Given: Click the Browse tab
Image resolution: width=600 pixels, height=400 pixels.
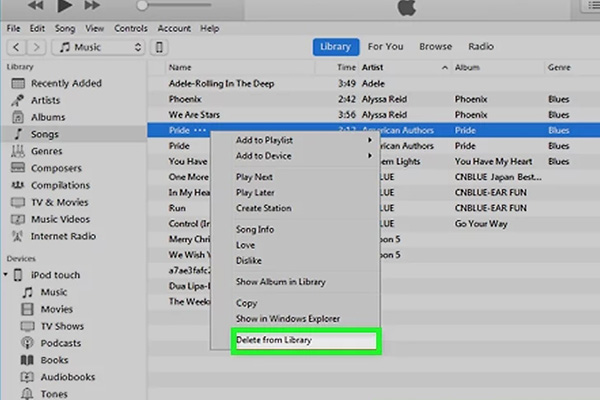Looking at the screenshot, I should click(435, 47).
